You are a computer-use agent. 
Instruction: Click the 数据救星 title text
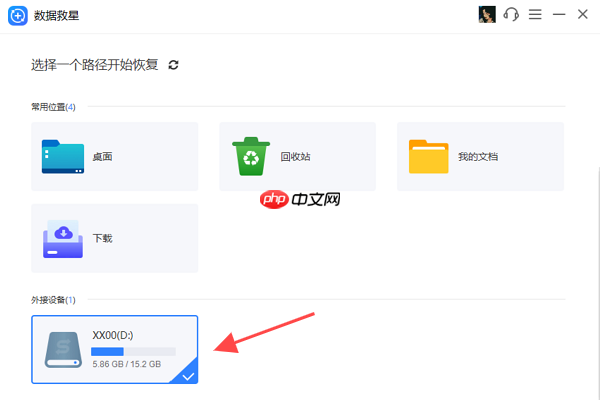tap(56, 16)
